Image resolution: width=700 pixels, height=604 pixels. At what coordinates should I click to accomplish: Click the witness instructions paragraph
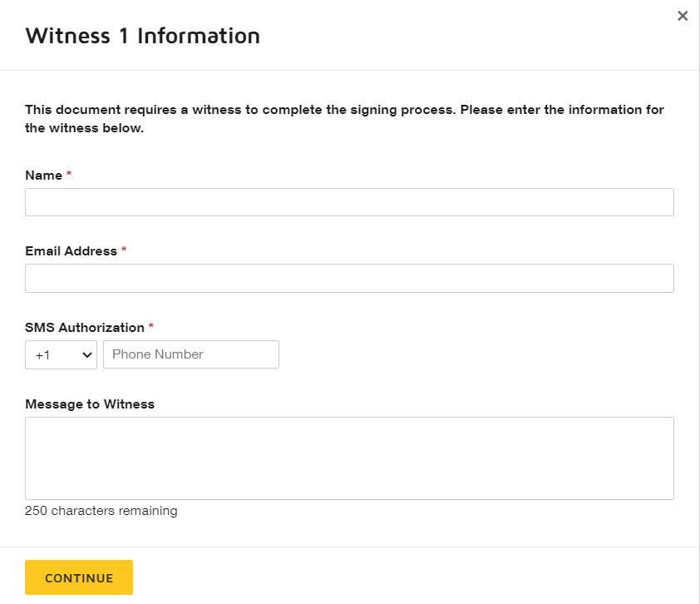(x=344, y=118)
